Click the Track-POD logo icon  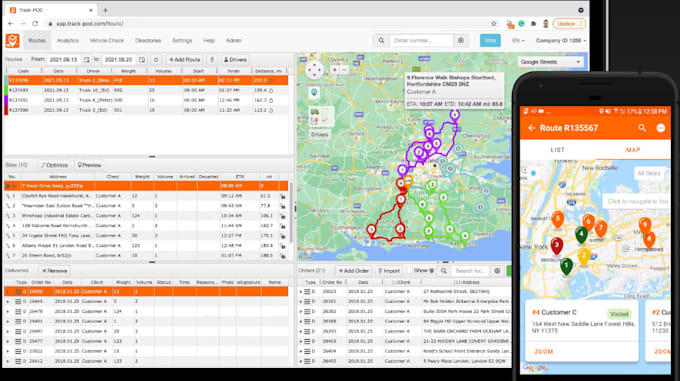coord(13,40)
